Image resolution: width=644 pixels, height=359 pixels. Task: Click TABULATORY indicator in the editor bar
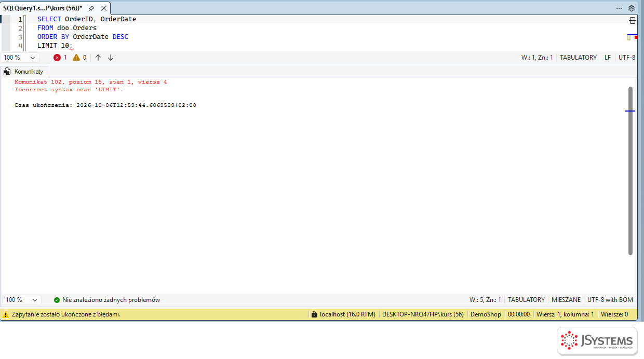[578, 58]
